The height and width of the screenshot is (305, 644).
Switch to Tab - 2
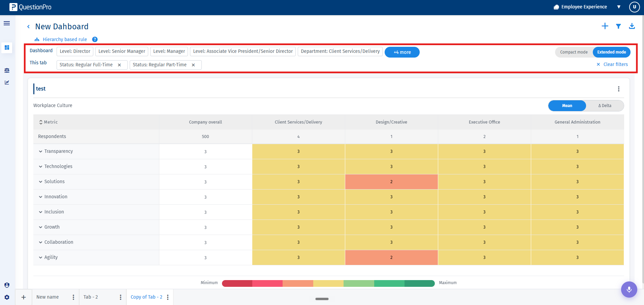click(91, 297)
